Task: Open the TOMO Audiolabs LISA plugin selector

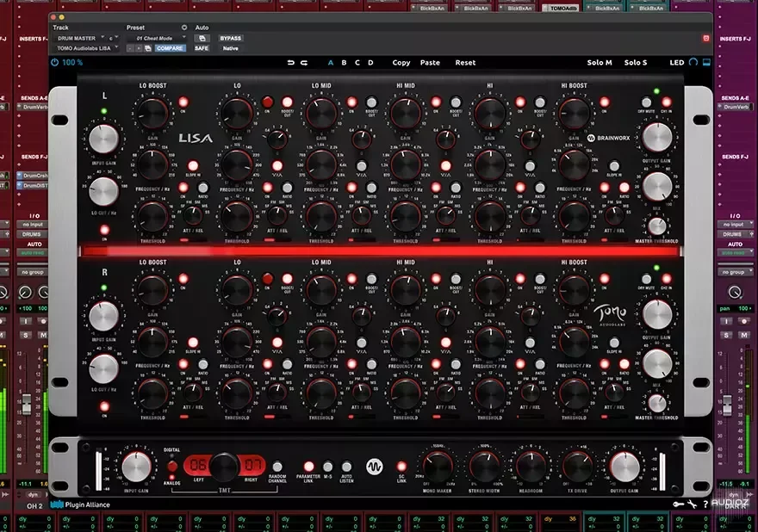Action: coord(86,48)
